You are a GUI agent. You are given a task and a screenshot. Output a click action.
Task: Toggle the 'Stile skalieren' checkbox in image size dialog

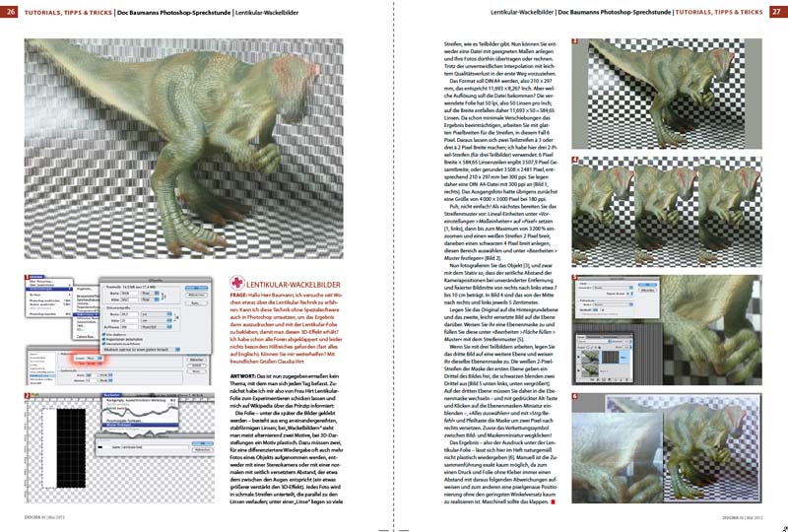coord(104,334)
